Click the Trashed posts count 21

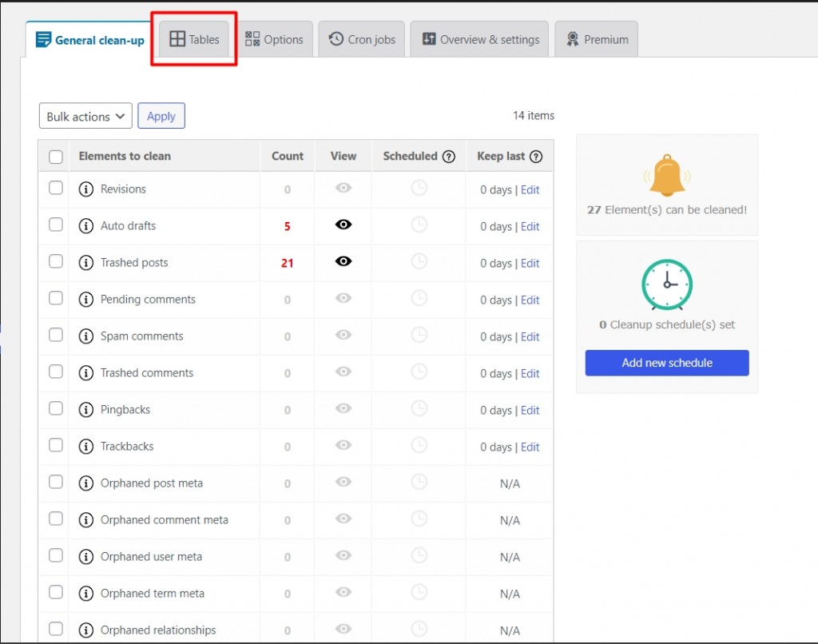287,264
